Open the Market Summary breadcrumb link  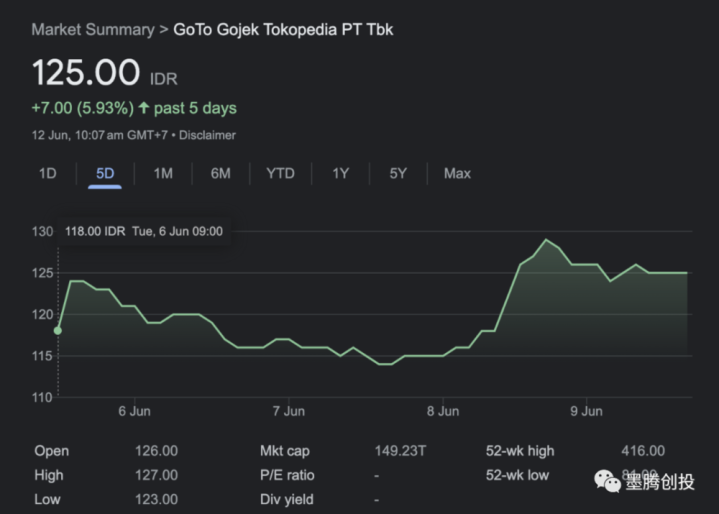click(93, 29)
